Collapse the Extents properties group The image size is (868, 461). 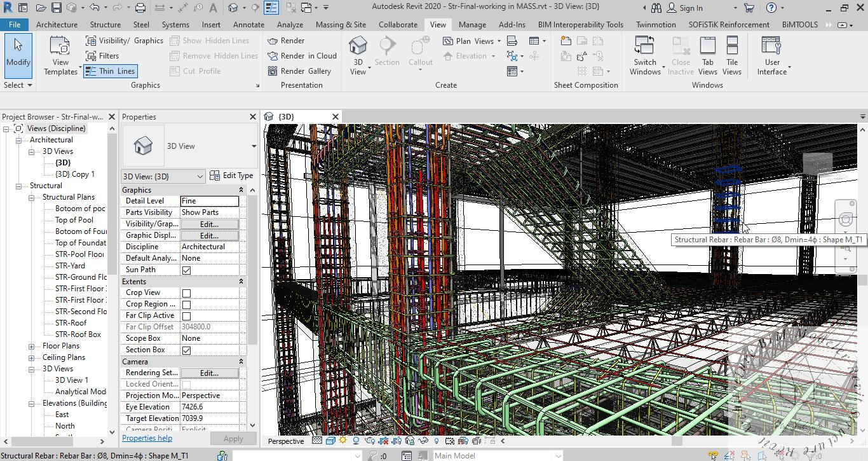click(241, 282)
